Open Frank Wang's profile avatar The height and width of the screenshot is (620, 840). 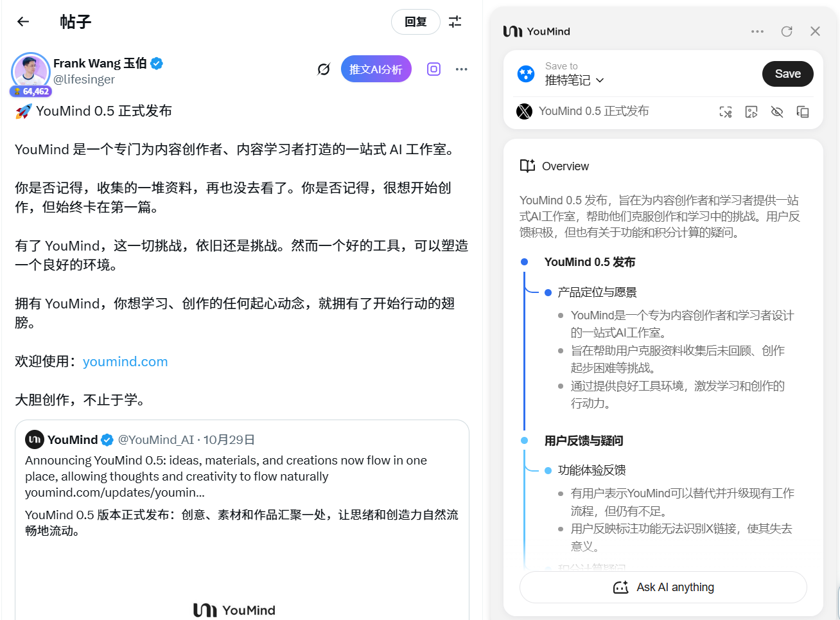[31, 72]
